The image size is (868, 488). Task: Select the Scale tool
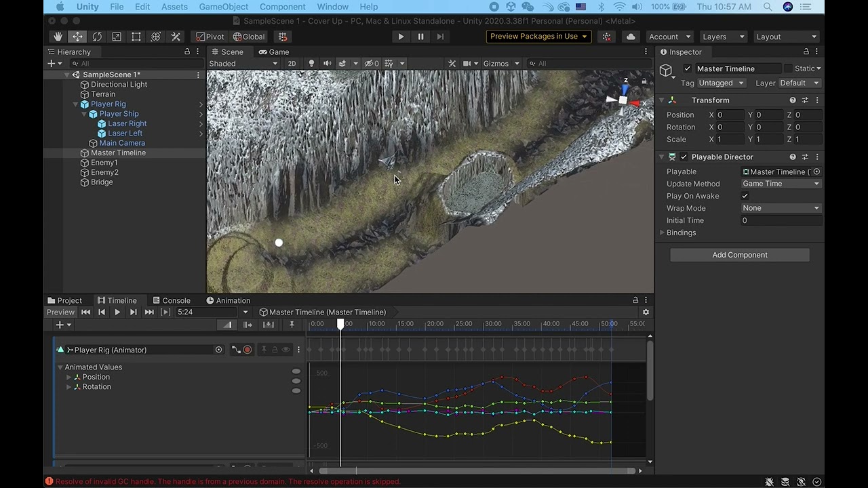click(x=117, y=37)
